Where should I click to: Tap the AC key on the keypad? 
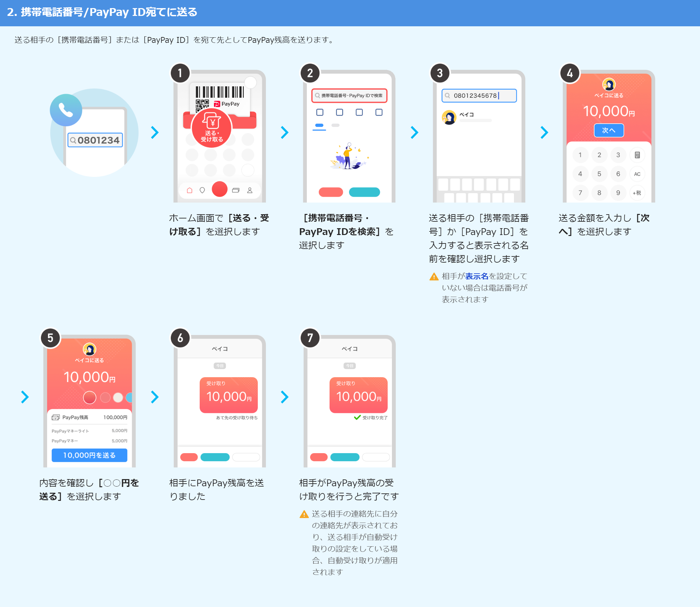[x=637, y=174]
